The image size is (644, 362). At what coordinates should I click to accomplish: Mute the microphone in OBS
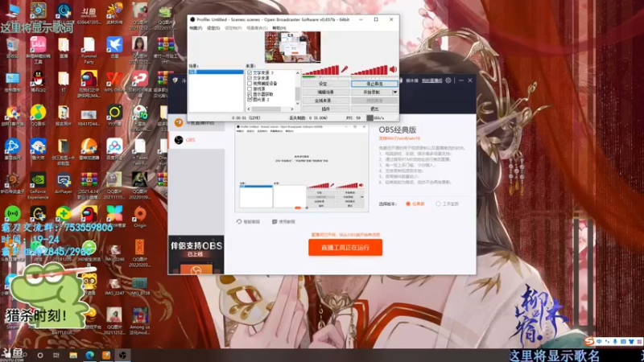click(x=345, y=69)
